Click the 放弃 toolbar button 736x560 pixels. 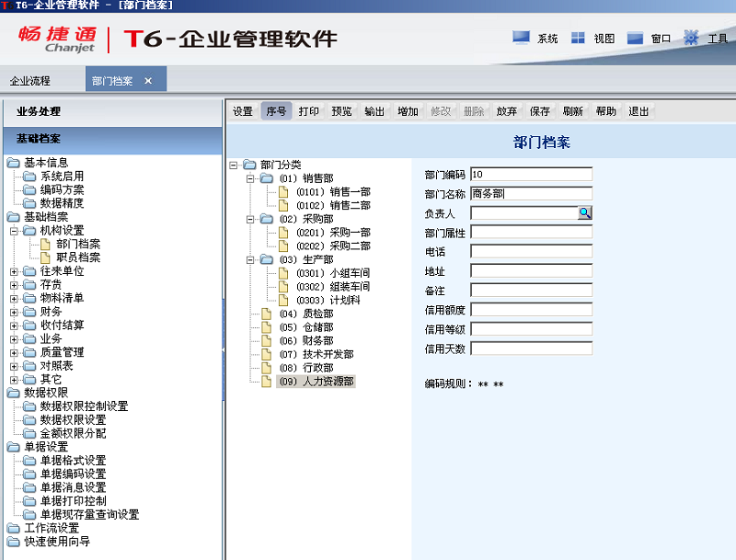click(x=507, y=111)
